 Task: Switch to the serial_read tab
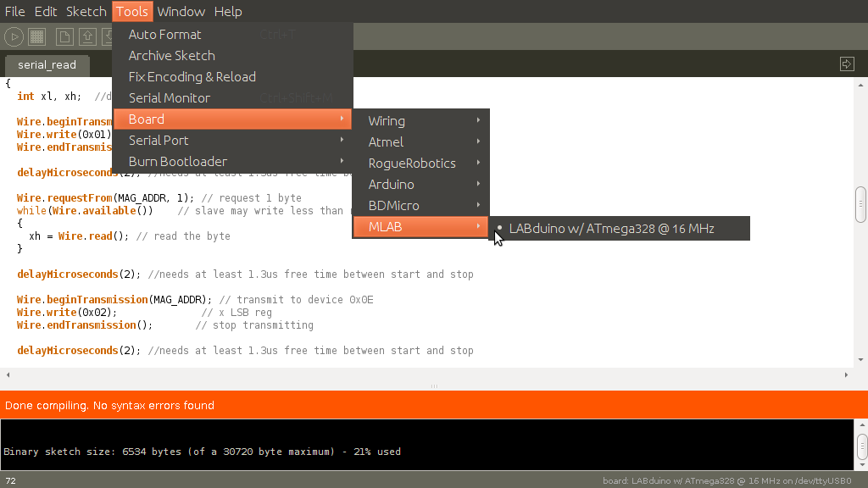pos(47,64)
